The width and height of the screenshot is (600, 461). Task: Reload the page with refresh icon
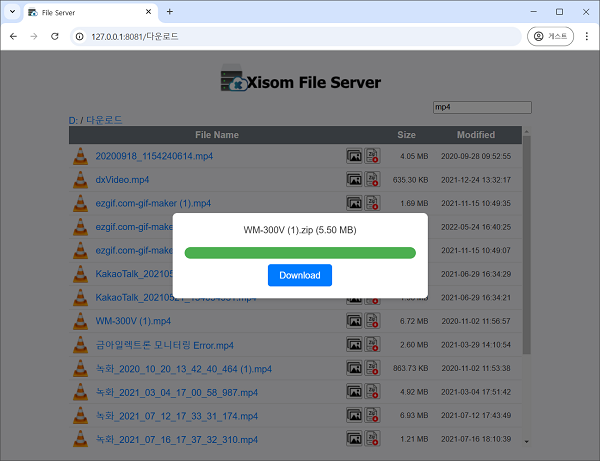point(55,36)
